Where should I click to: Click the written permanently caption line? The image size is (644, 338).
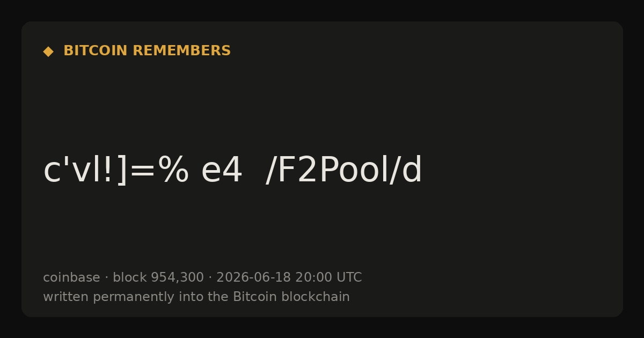[x=196, y=297]
